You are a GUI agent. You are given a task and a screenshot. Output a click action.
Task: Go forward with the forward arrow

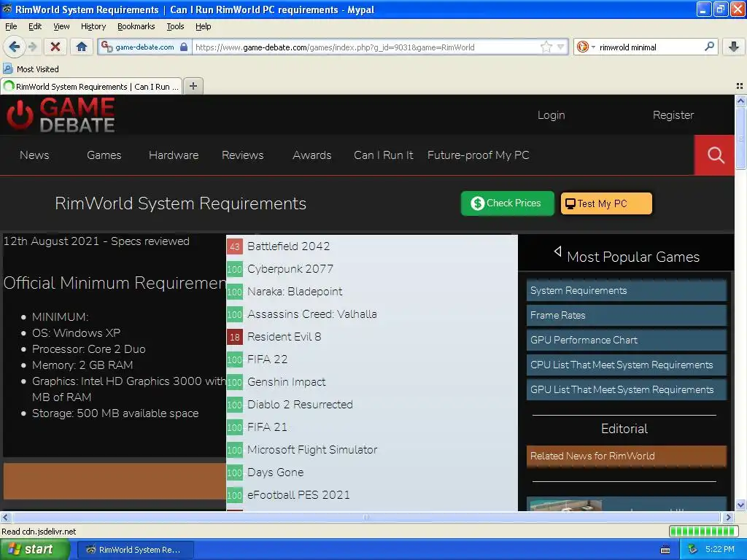click(x=32, y=47)
